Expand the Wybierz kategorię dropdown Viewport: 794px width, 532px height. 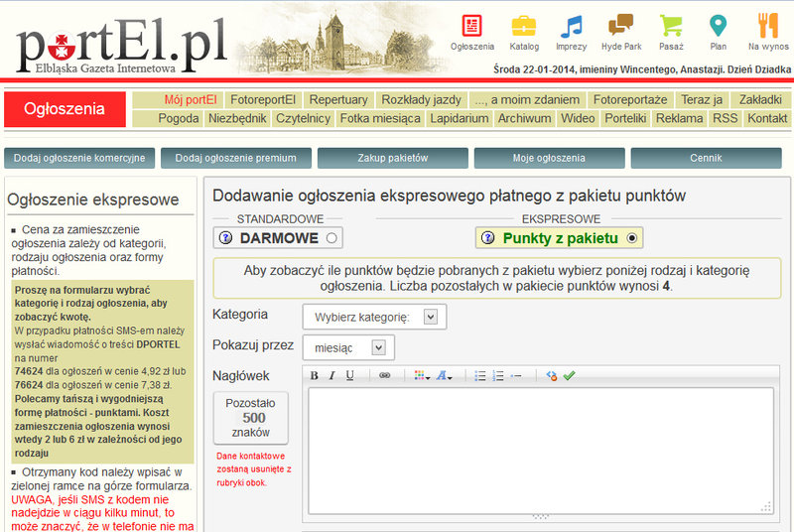375,317
